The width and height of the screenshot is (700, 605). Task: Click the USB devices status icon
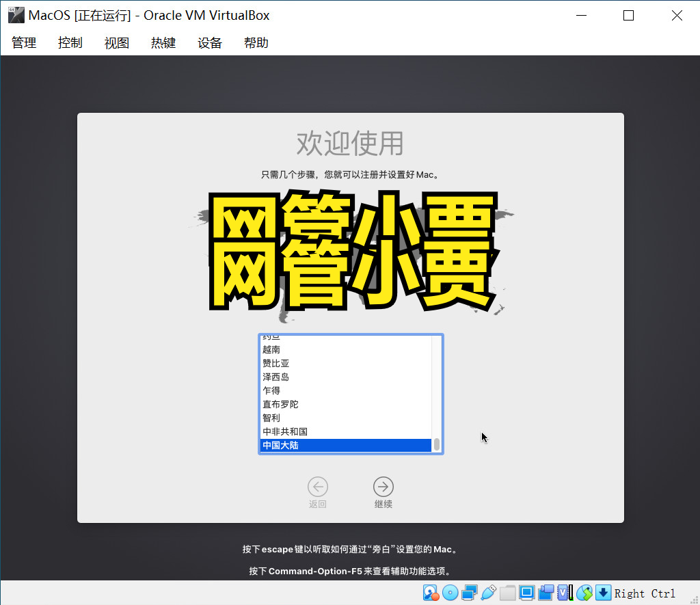coord(488,593)
